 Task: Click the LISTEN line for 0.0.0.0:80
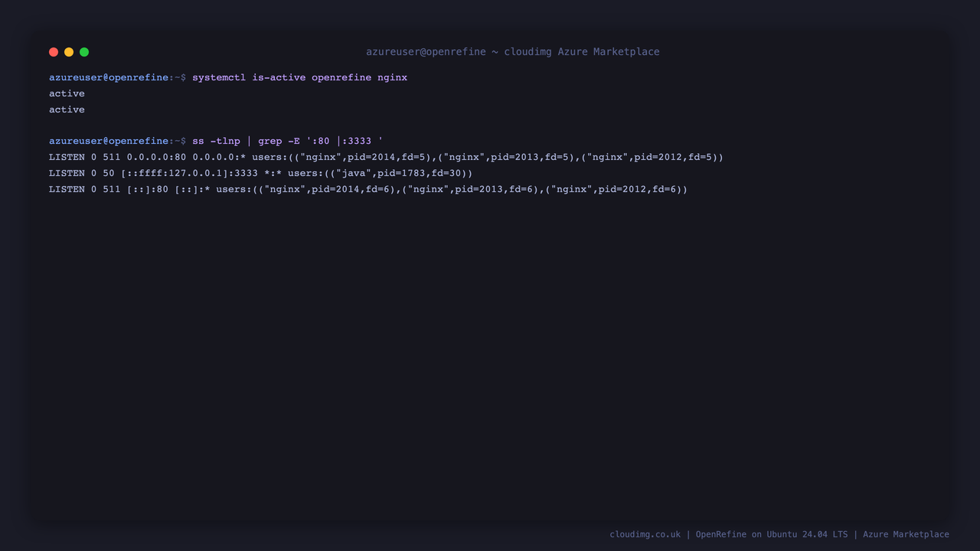[386, 157]
